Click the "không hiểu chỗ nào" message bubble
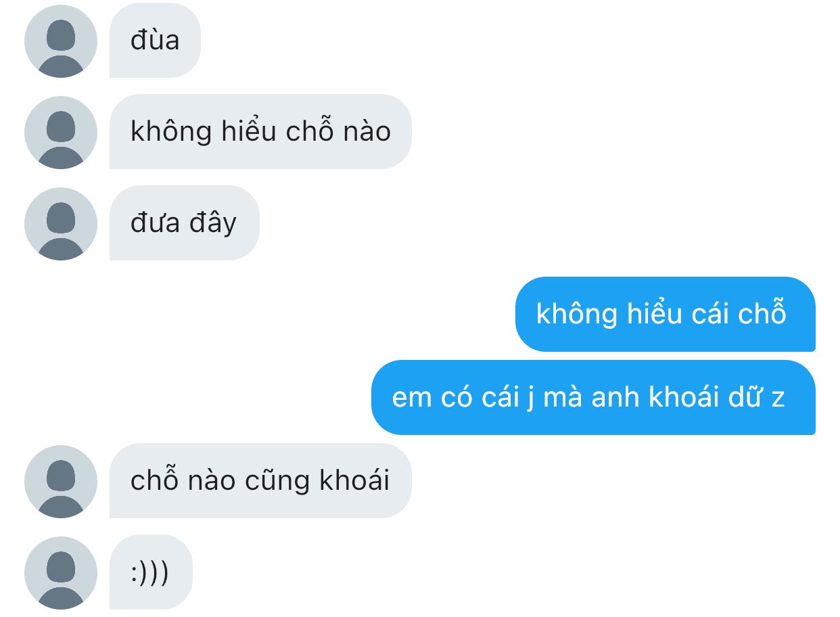This screenshot has height=617, width=840. coord(260,131)
